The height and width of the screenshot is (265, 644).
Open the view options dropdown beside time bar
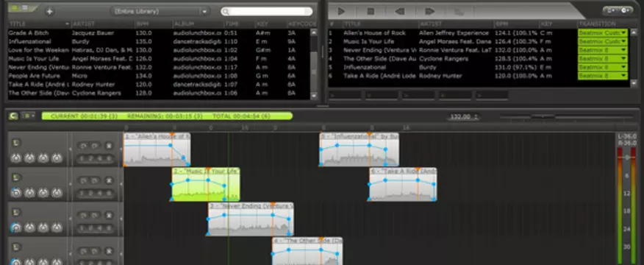click(x=29, y=116)
